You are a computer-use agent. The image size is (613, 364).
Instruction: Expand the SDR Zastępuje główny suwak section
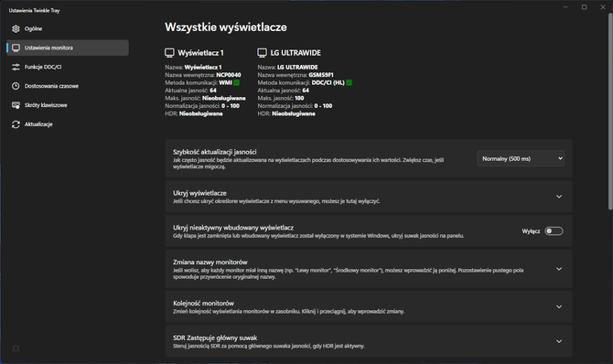(559, 341)
